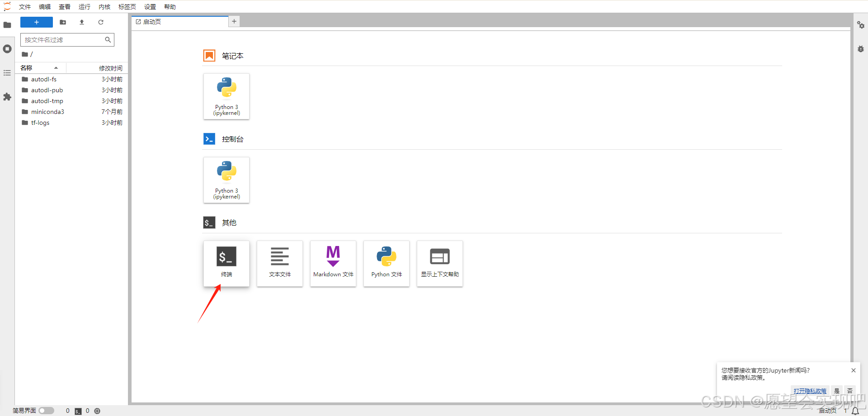Click the 打开隐私政策 link
Screen dimensions: 868x416
(810, 391)
